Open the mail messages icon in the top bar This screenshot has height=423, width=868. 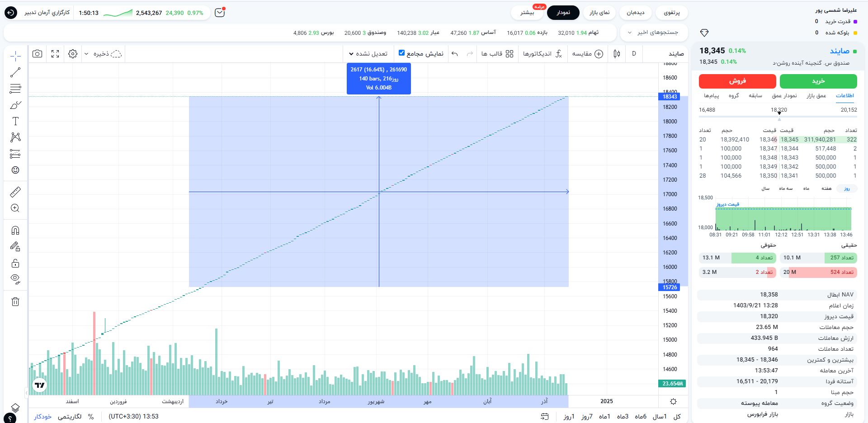(x=220, y=13)
